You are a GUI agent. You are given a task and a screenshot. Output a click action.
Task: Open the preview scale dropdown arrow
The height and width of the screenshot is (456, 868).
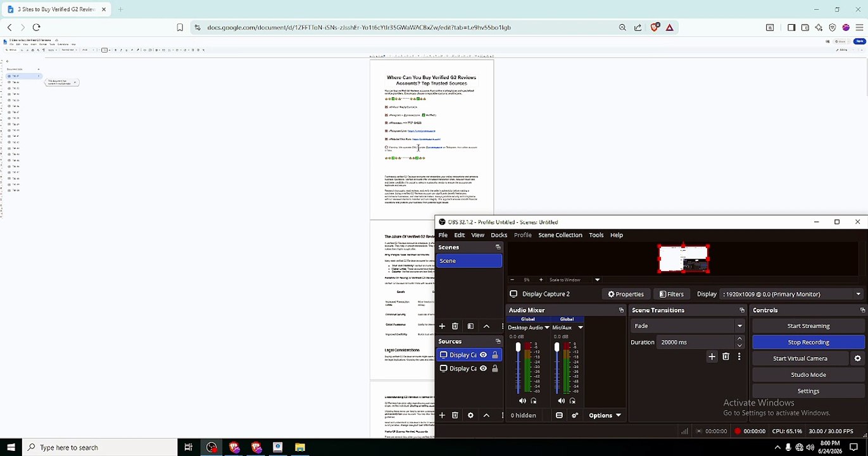(597, 280)
